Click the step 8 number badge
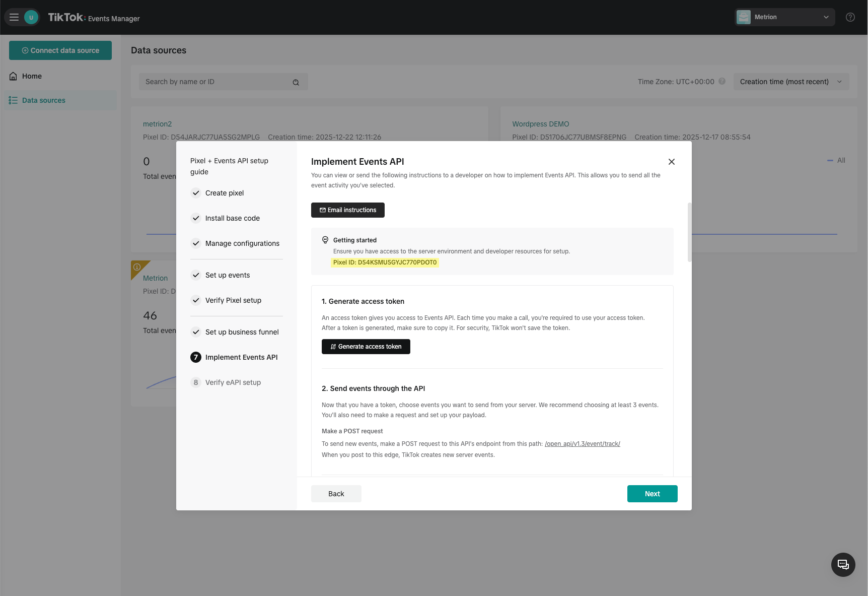The width and height of the screenshot is (868, 596). [196, 382]
